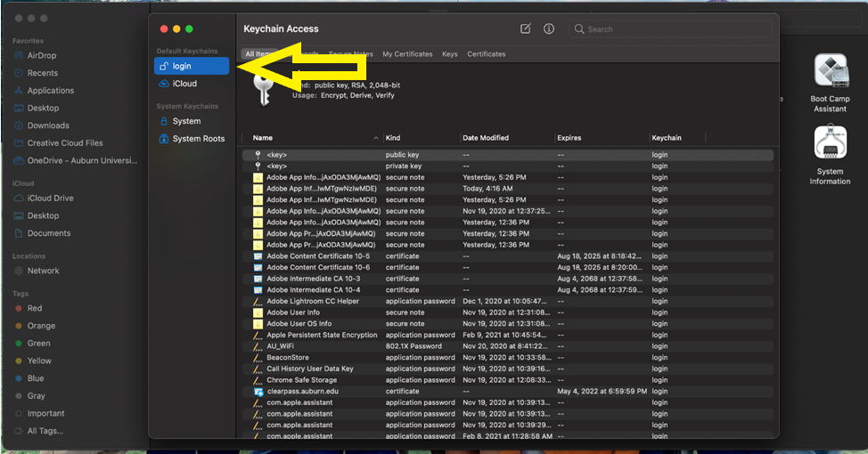868x454 pixels.
Task: Select the System Roots keychain
Action: click(x=192, y=139)
